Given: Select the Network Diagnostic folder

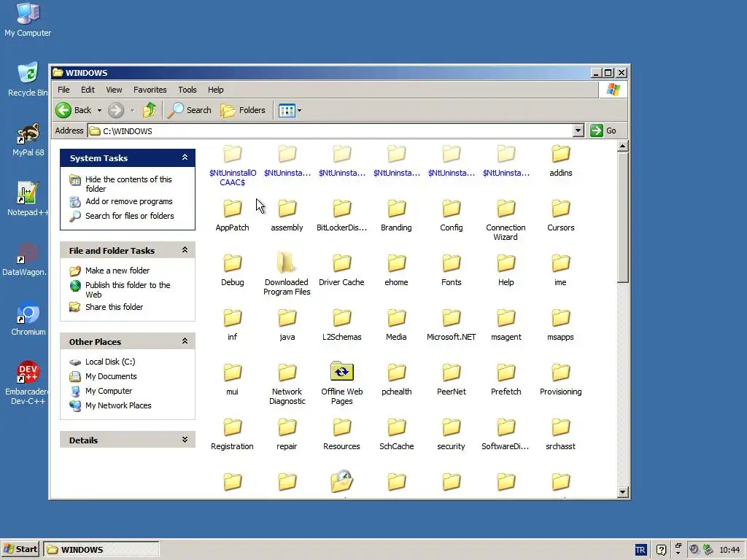Looking at the screenshot, I should [x=287, y=384].
